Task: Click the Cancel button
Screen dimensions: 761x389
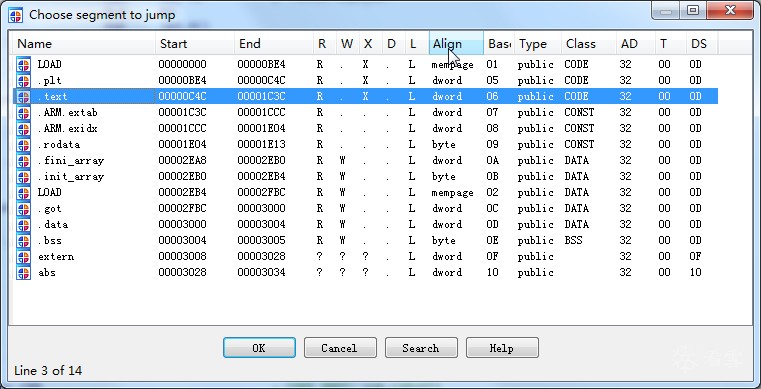Action: coord(340,348)
